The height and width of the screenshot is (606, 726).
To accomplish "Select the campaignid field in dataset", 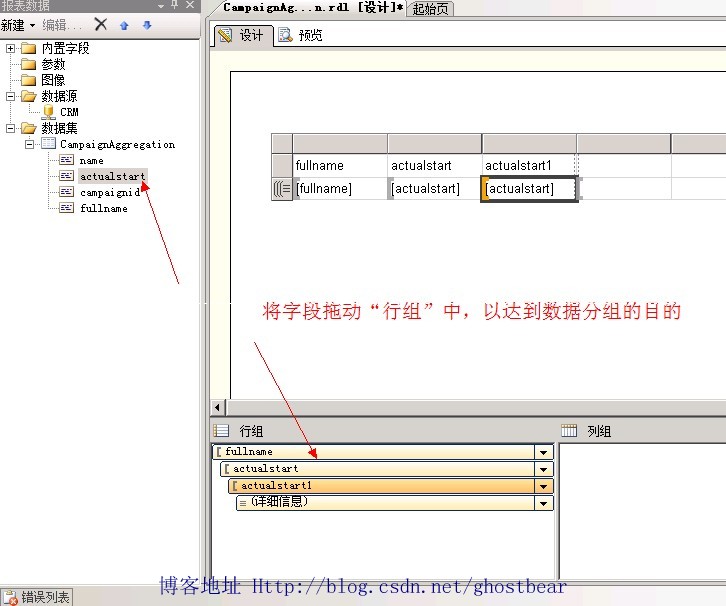I will tap(110, 192).
